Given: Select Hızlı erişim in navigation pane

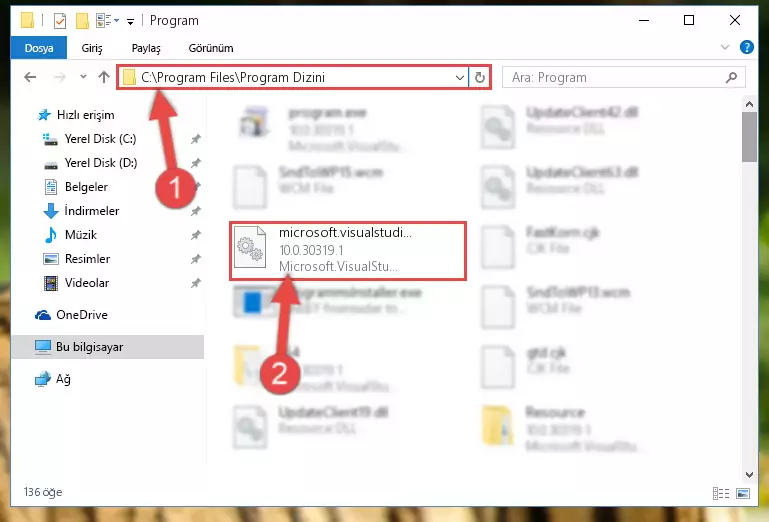Looking at the screenshot, I should 85,115.
